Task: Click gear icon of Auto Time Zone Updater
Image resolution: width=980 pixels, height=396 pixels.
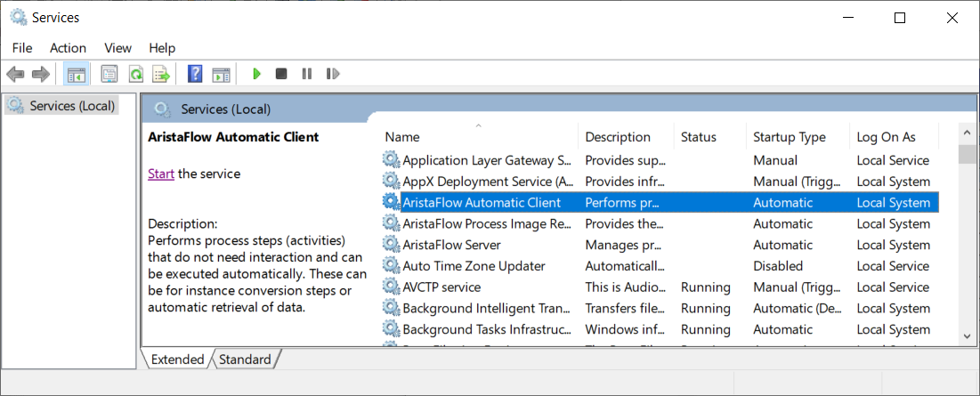Action: 392,266
